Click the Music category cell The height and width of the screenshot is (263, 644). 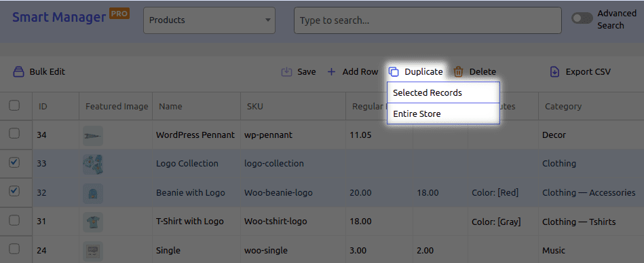click(x=591, y=250)
